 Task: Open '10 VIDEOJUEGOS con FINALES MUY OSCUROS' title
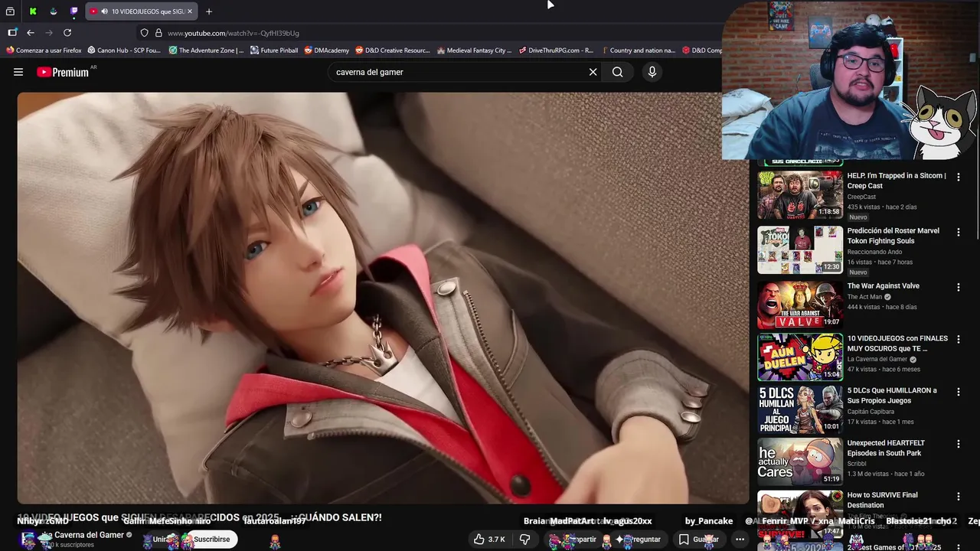pyautogui.click(x=897, y=343)
